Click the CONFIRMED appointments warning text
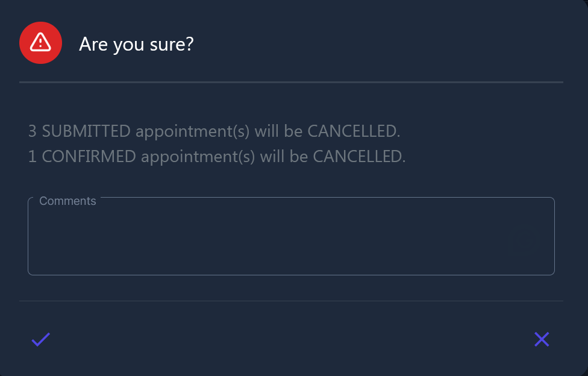The height and width of the screenshot is (376, 588). point(217,155)
